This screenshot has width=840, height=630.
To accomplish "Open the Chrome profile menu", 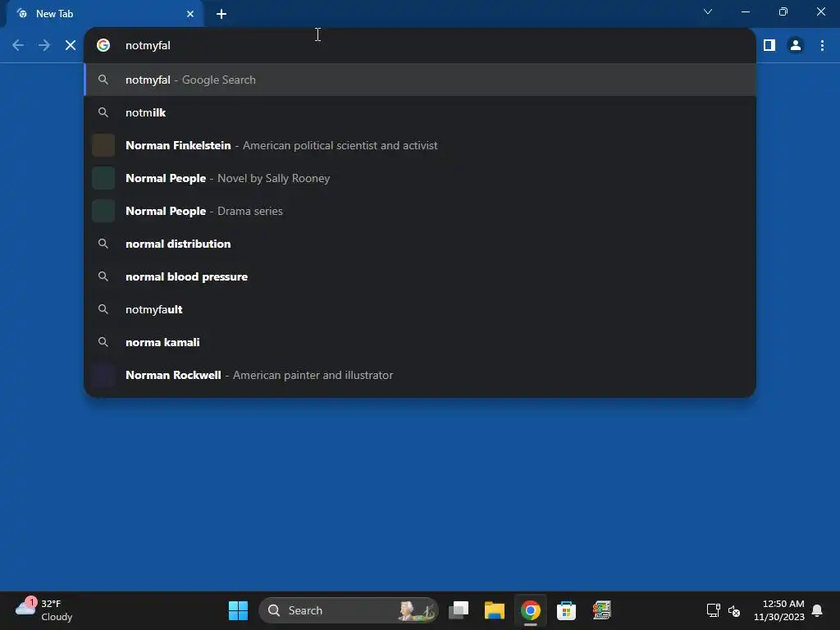I will 796,46.
